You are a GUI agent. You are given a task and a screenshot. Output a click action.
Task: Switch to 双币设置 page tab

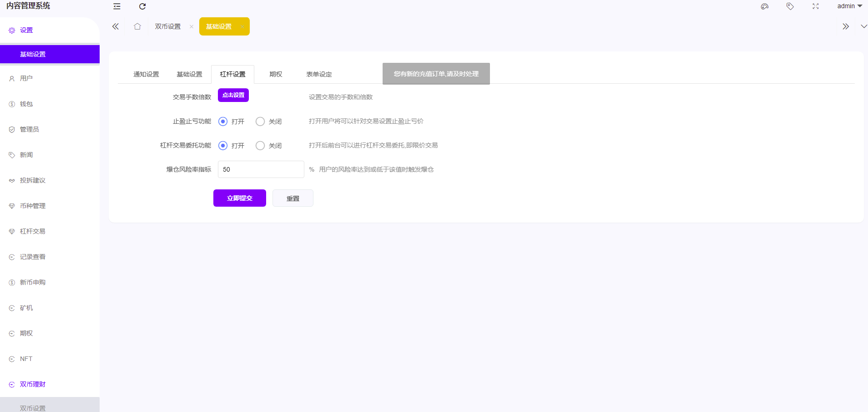168,26
